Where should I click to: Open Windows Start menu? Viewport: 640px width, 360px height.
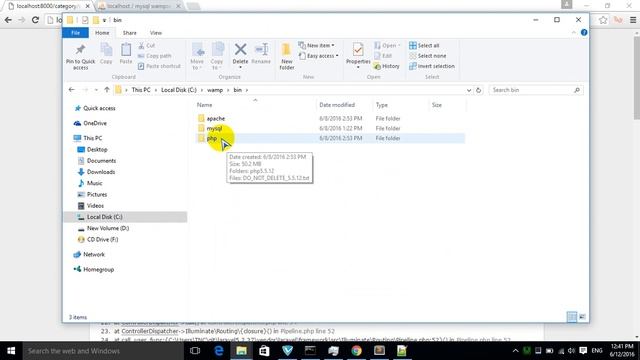11,351
